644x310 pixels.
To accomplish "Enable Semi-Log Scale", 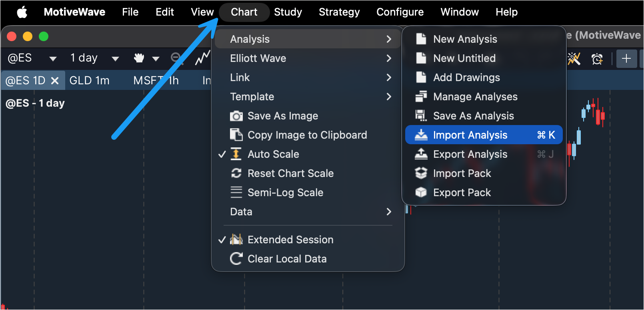I will click(285, 193).
